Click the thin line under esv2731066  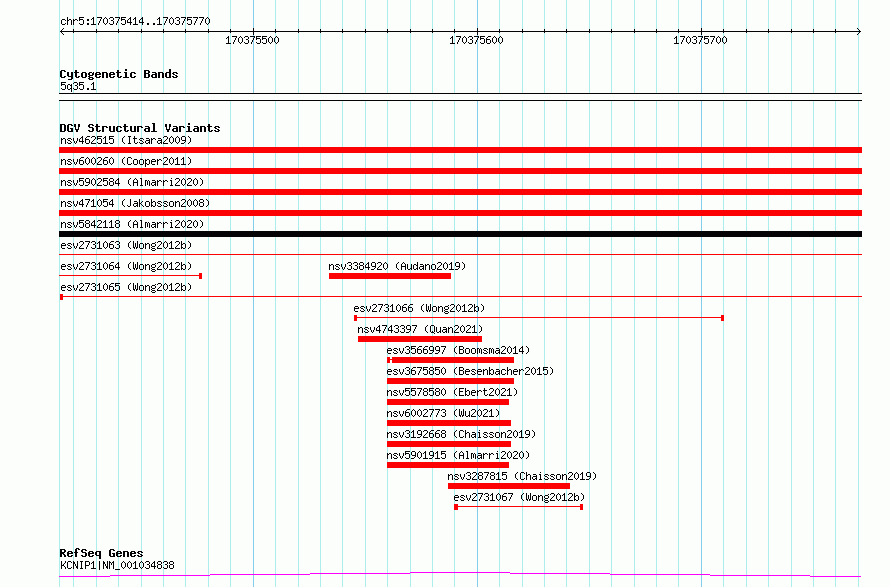point(539,318)
